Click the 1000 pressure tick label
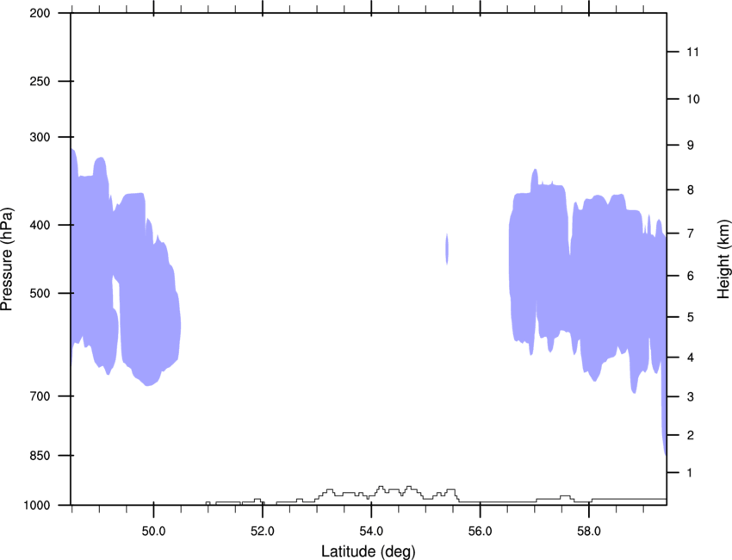 [x=36, y=506]
